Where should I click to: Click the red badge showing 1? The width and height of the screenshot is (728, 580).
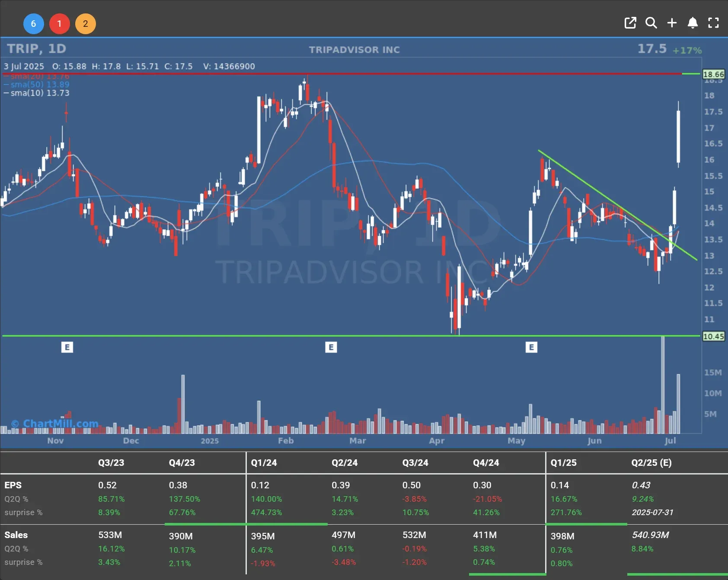pos(59,24)
